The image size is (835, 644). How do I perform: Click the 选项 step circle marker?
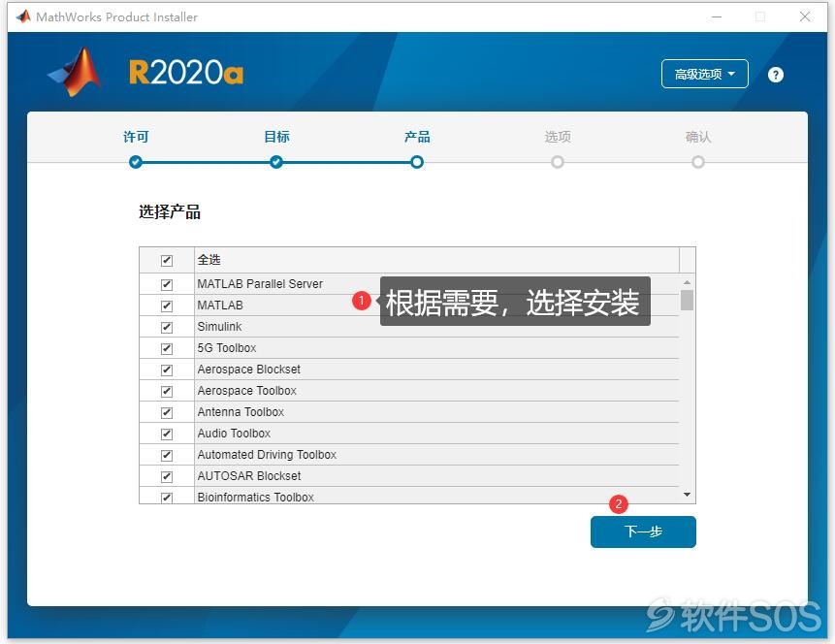[x=558, y=161]
